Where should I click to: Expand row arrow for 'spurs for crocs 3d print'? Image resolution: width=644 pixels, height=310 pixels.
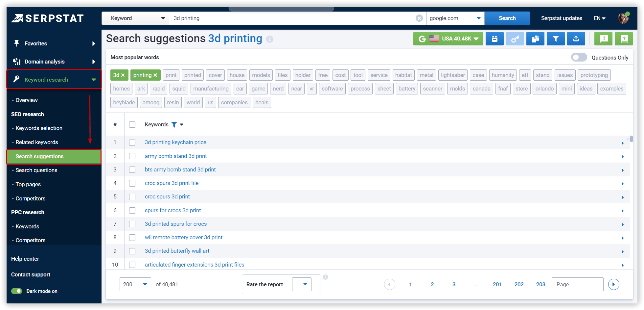[623, 211]
